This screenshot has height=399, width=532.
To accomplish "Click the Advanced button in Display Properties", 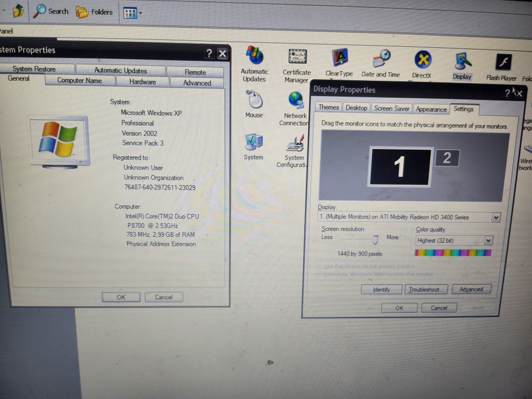I will click(x=471, y=289).
